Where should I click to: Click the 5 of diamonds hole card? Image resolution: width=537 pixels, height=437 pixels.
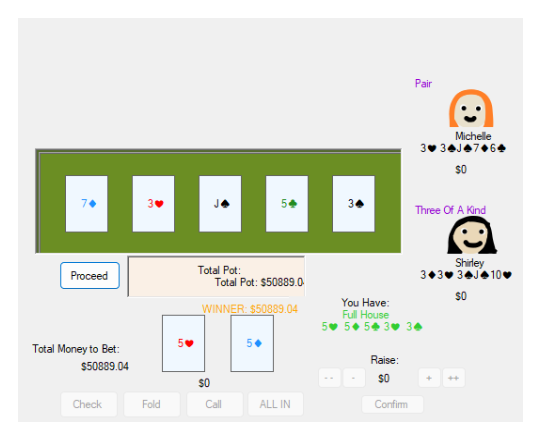tap(252, 343)
